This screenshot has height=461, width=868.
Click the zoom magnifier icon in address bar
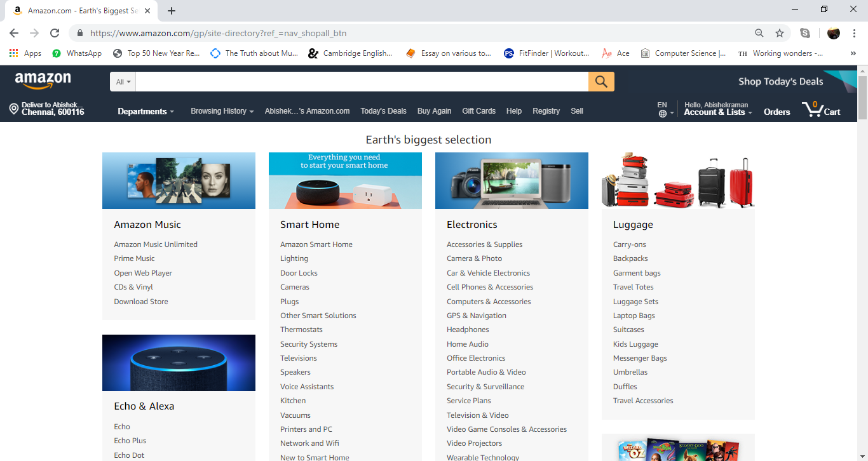coord(759,33)
